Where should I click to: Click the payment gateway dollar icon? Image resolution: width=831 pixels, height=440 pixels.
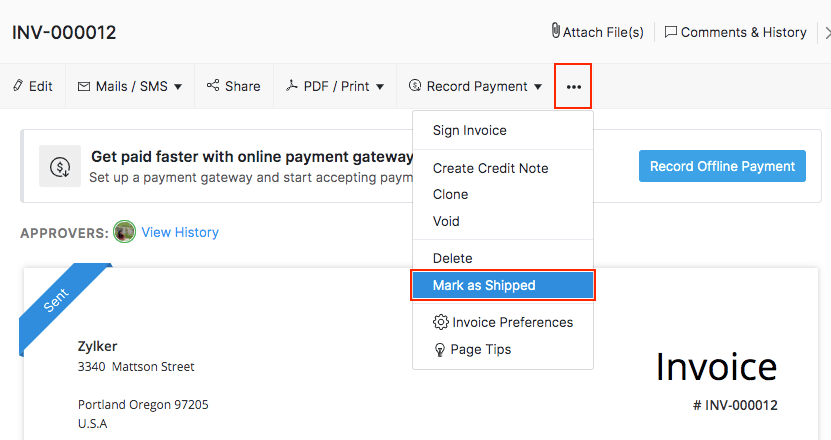pyautogui.click(x=60, y=166)
